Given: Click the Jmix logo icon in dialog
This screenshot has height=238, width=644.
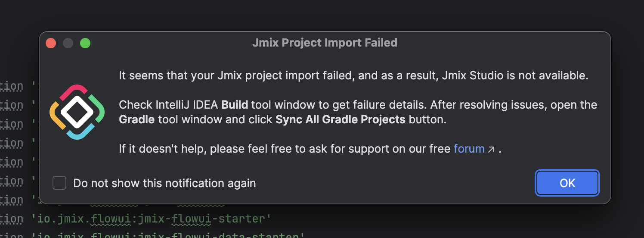Looking at the screenshot, I should point(77,112).
